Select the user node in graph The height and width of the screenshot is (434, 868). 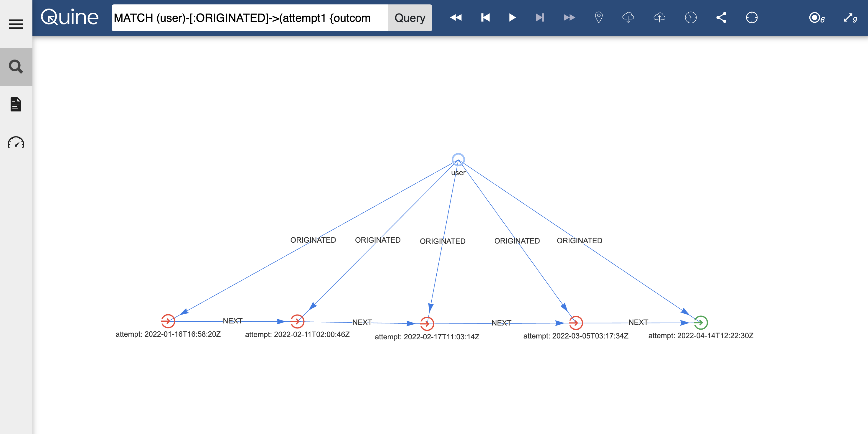click(458, 159)
